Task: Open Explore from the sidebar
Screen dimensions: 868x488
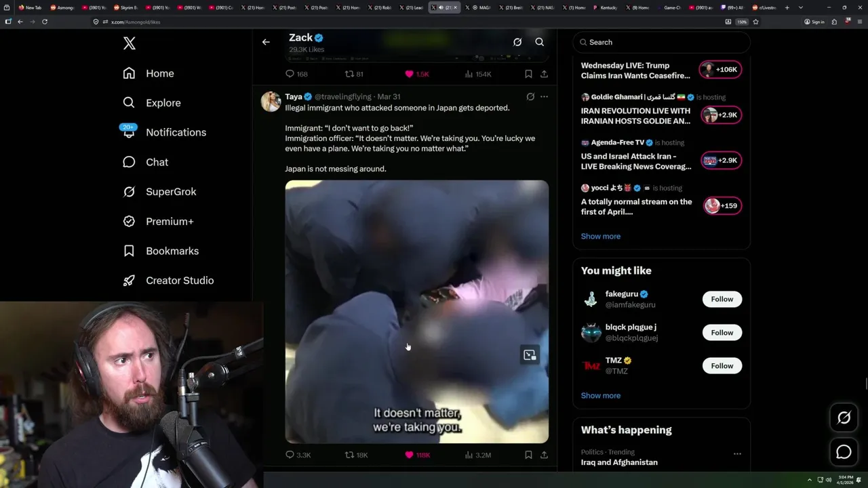Action: [152, 103]
